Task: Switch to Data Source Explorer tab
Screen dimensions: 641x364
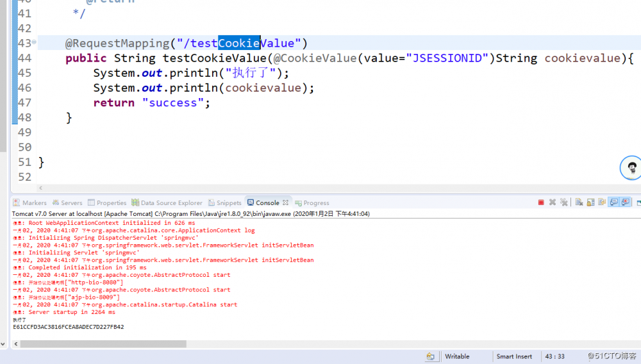Action: click(x=167, y=203)
